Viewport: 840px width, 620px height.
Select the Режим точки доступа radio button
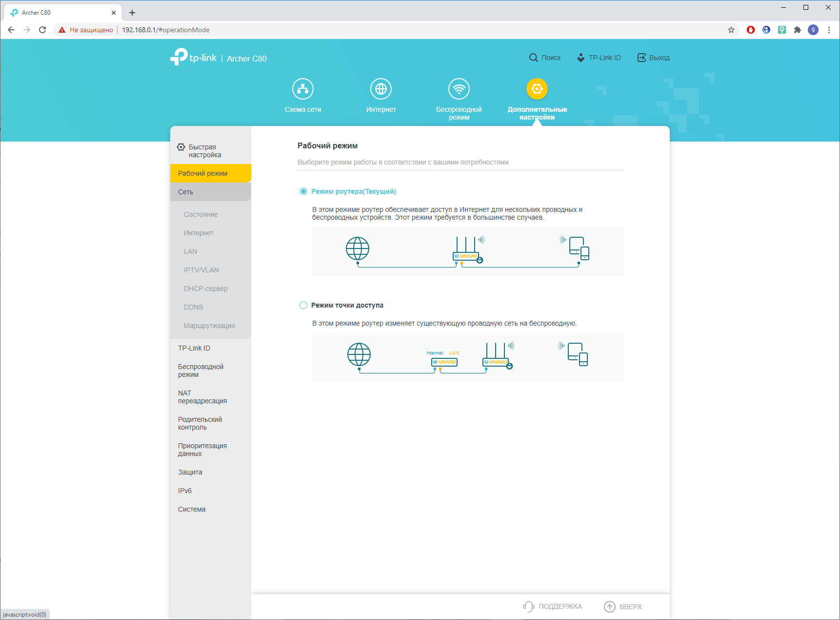coord(303,305)
